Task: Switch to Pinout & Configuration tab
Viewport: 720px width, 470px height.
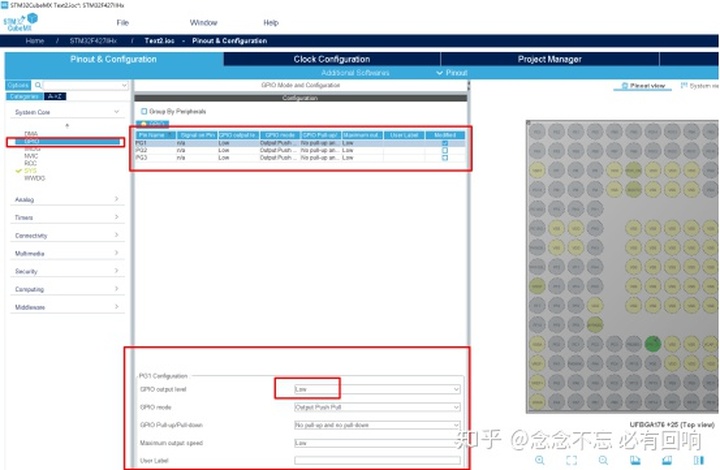Action: pyautogui.click(x=113, y=59)
